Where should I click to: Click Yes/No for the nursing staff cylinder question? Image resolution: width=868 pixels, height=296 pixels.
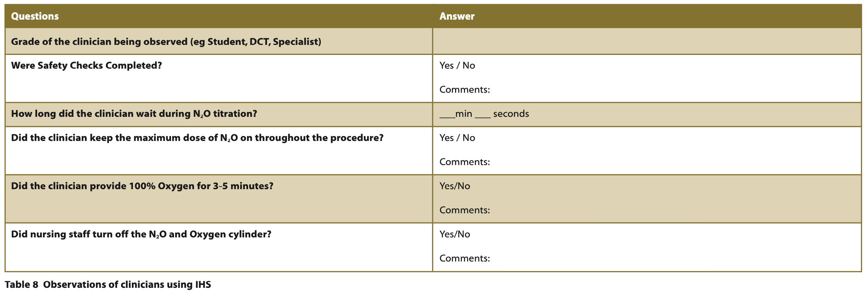click(454, 234)
